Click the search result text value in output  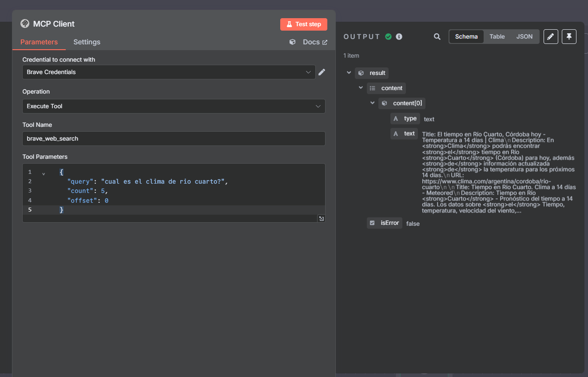[499, 173]
